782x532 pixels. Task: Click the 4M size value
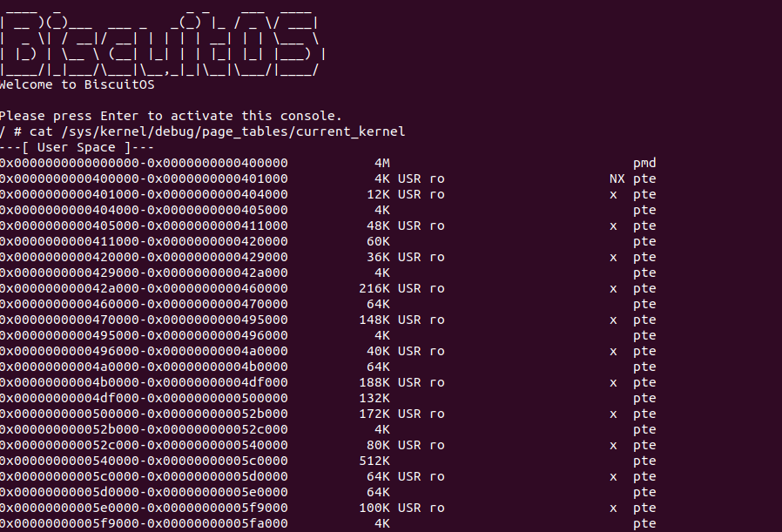click(x=381, y=163)
